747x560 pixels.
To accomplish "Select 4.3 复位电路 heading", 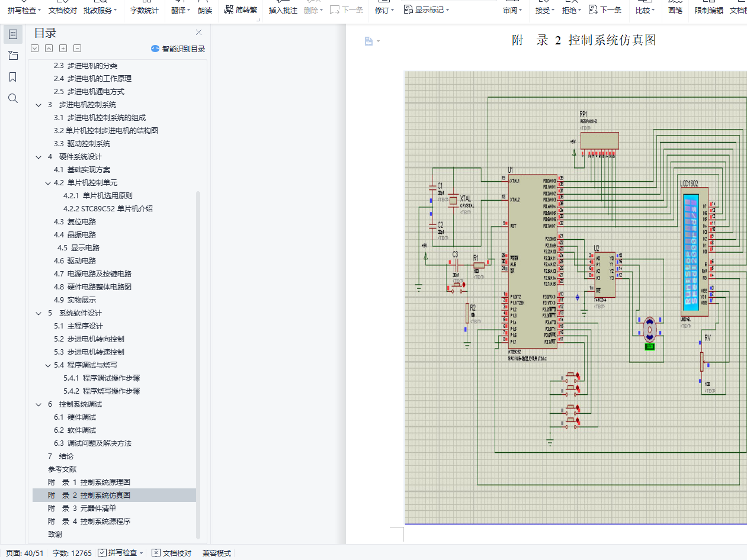I will click(75, 222).
